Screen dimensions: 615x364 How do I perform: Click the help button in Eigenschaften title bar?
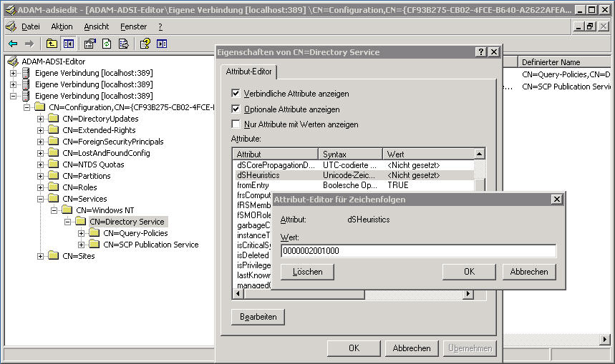tap(481, 51)
